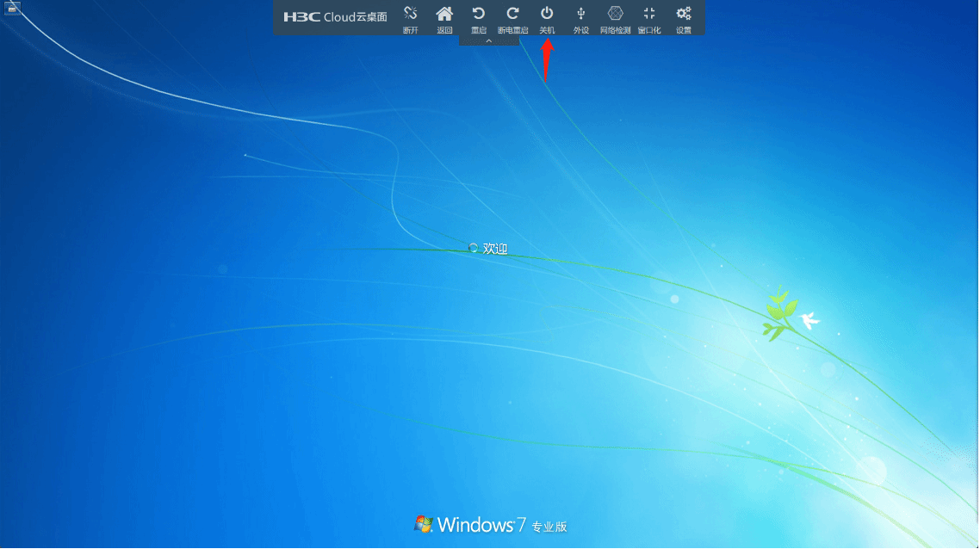This screenshot has height=549, width=980.
Task: Run 网络检测 network check hexagon icon
Action: tap(615, 13)
